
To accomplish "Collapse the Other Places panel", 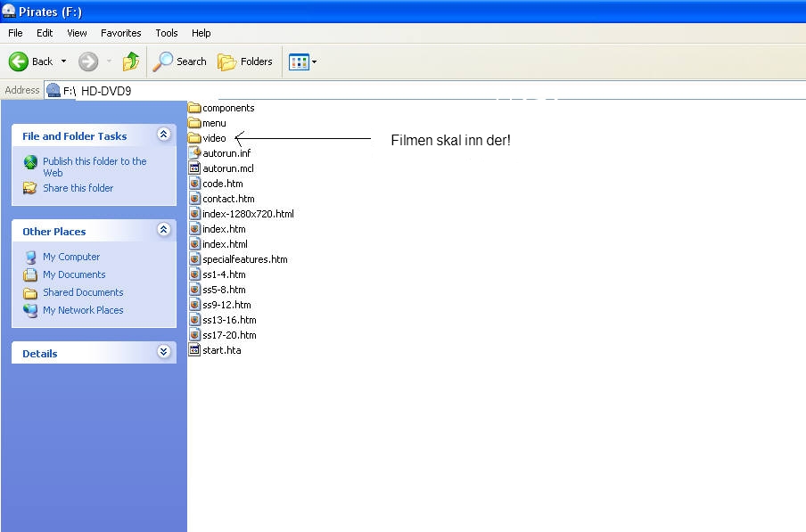I will [163, 230].
